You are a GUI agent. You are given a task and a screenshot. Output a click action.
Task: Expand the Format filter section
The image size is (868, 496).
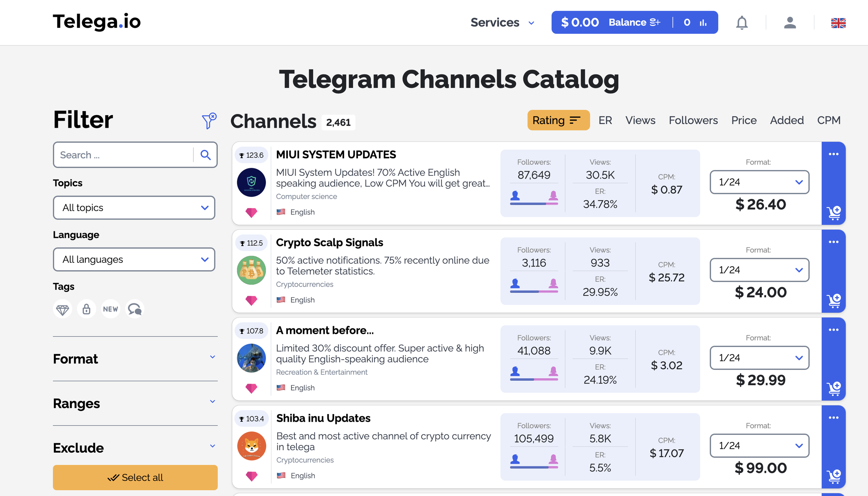coord(134,358)
